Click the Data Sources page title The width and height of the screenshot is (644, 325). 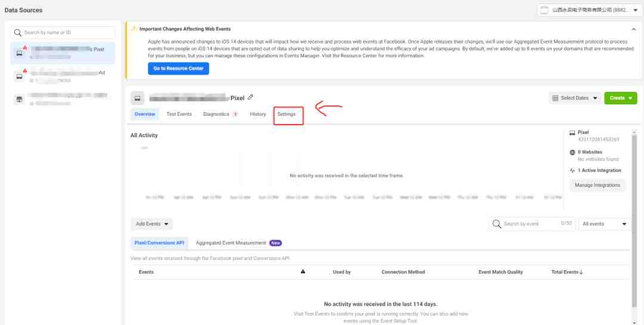click(x=23, y=10)
